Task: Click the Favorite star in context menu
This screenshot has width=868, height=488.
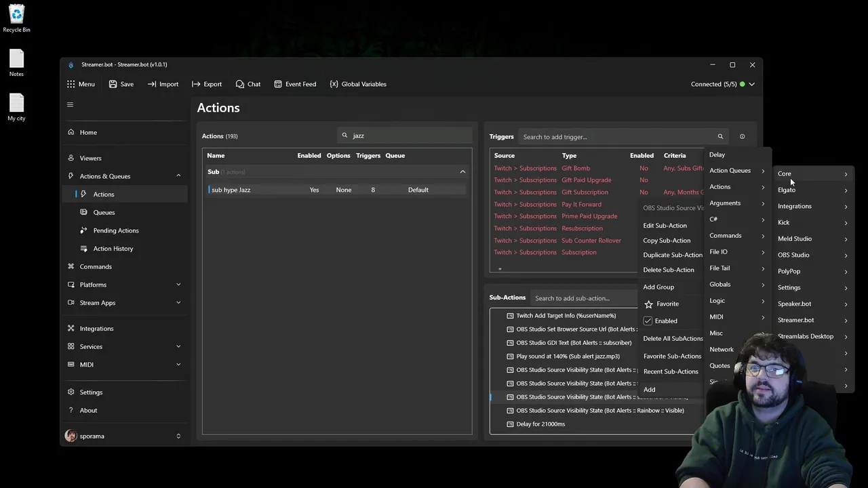Action: [x=648, y=304]
